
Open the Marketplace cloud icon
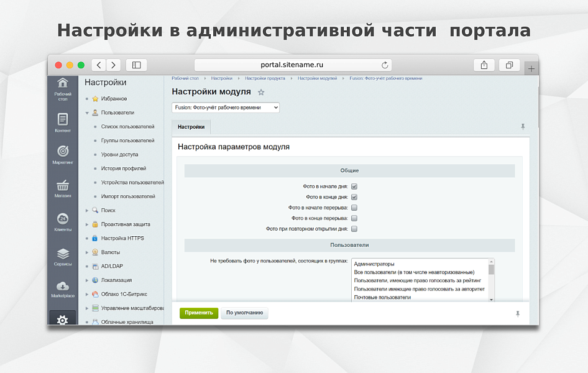pos(63,286)
